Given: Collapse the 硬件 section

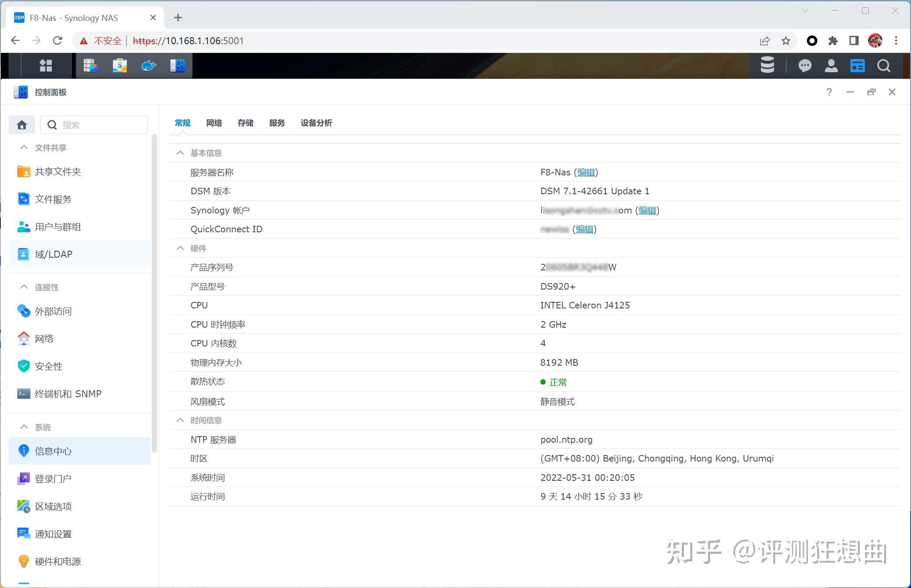Looking at the screenshot, I should pyautogui.click(x=180, y=248).
